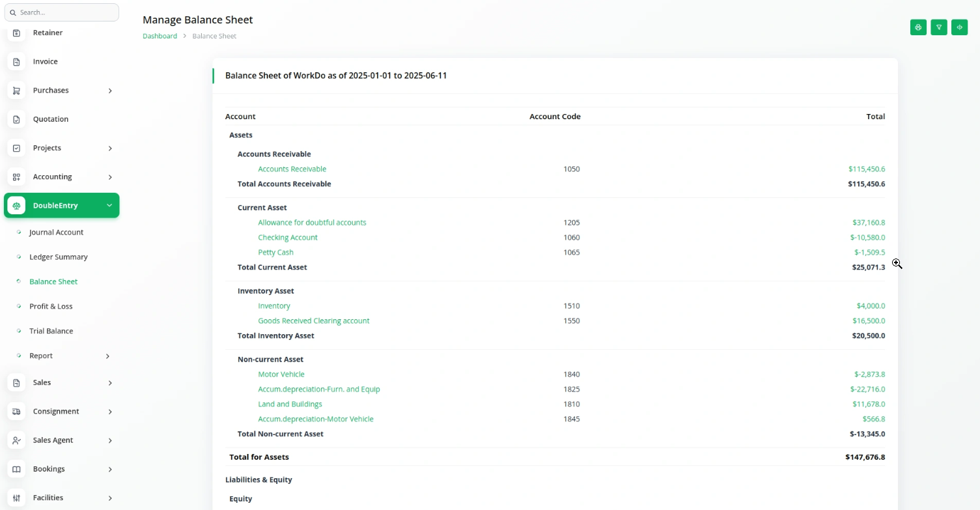Screen dimensions: 980x510
Task: Go to Profit & Loss page
Action: [x=51, y=306]
